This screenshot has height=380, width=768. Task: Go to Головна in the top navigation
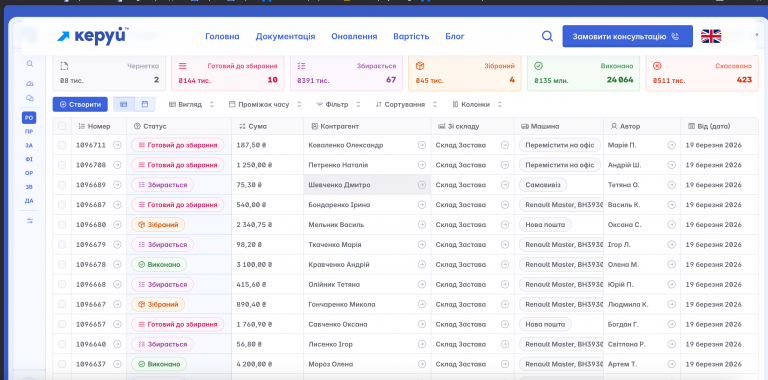point(222,36)
